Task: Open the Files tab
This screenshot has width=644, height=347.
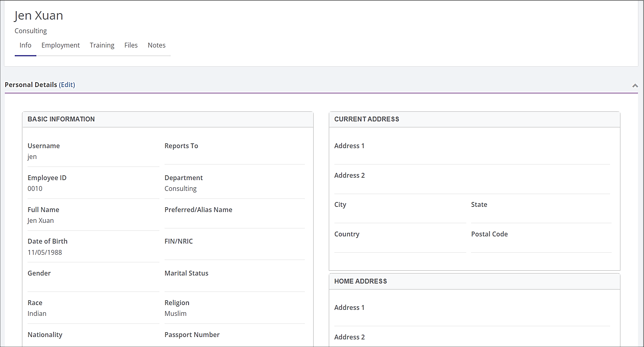Action: [x=131, y=45]
